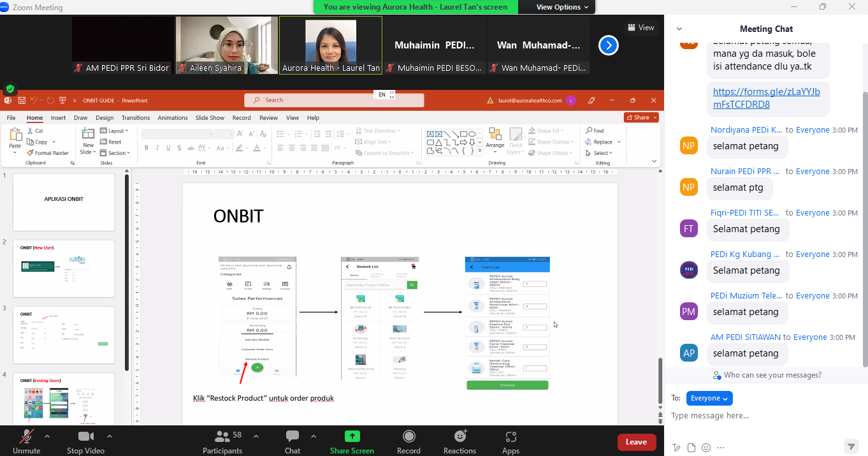Open the Animations ribbon tab
The image size is (868, 456).
pos(173,118)
